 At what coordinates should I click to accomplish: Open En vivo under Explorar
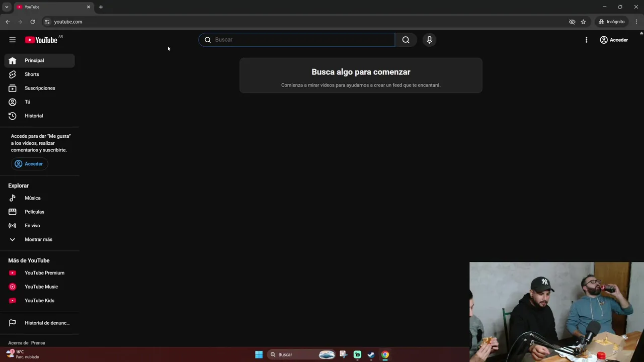[x=40, y=226]
